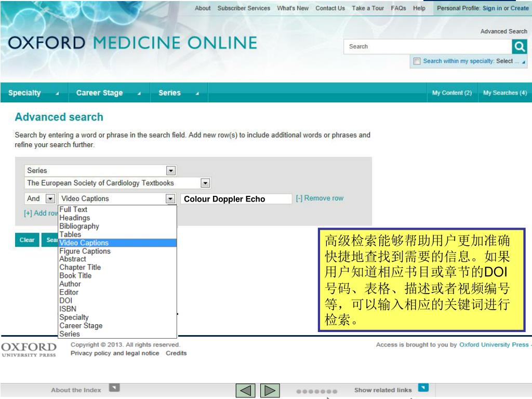Choose Tables in the dropdown list
The image size is (532, 399).
point(117,234)
